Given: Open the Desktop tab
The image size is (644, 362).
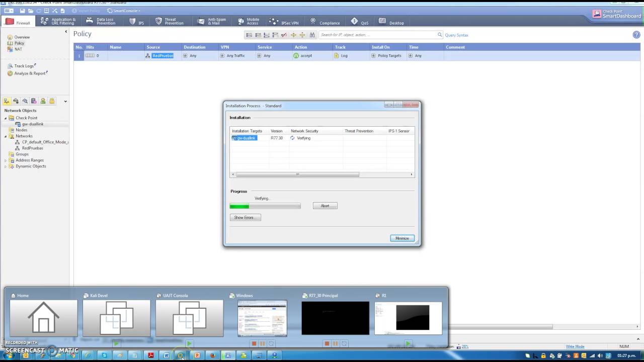Looking at the screenshot, I should 391,22.
